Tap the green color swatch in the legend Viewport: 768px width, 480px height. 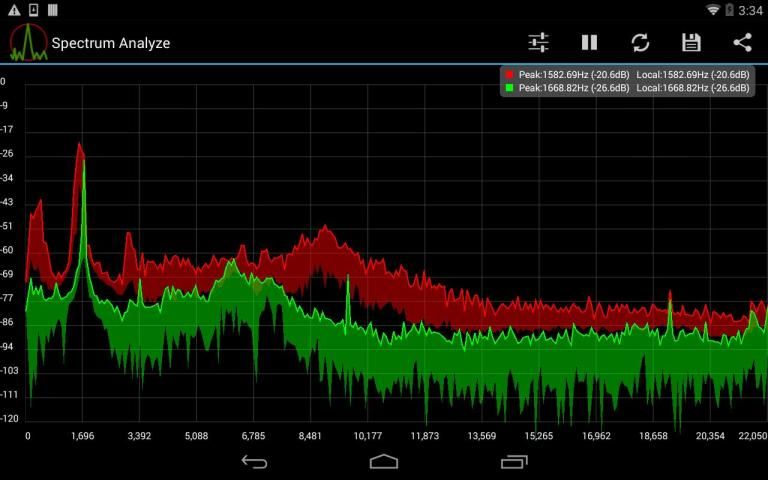[509, 88]
